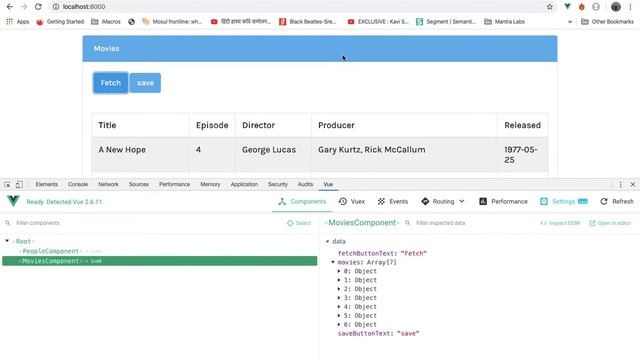Open the user profile avatar
This screenshot has width=640, height=360.
(x=616, y=7)
